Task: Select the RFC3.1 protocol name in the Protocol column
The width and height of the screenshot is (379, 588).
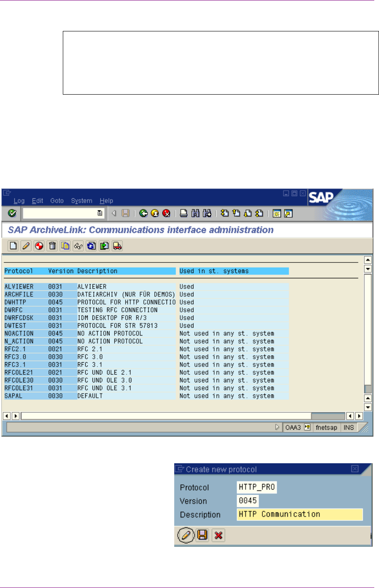Action: pyautogui.click(x=15, y=365)
